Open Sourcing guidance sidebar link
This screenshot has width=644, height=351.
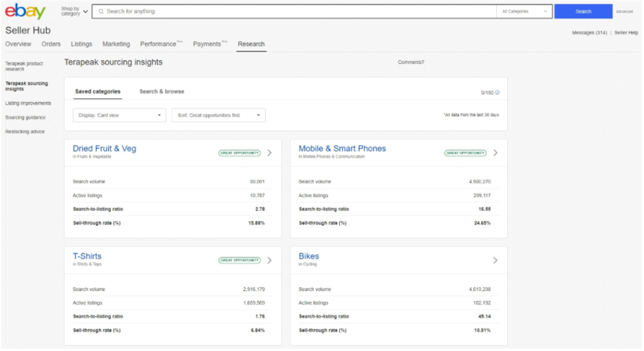click(x=25, y=118)
